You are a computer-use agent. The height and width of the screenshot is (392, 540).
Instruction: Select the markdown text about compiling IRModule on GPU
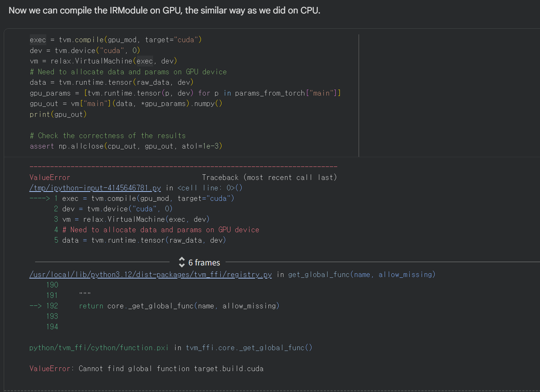164,10
